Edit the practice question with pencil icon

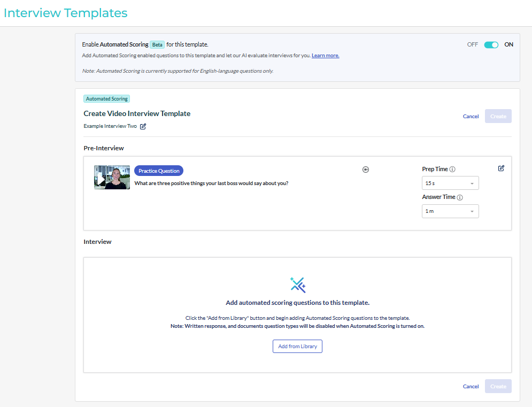tap(501, 168)
